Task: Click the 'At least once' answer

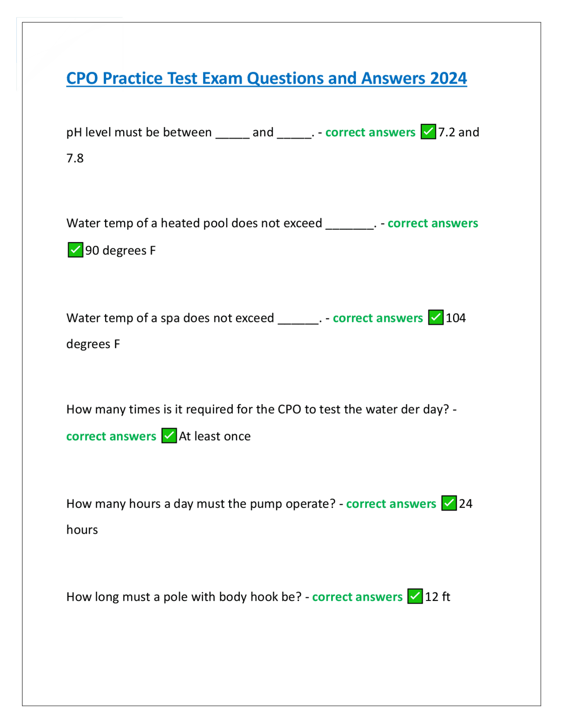Action: (x=215, y=436)
